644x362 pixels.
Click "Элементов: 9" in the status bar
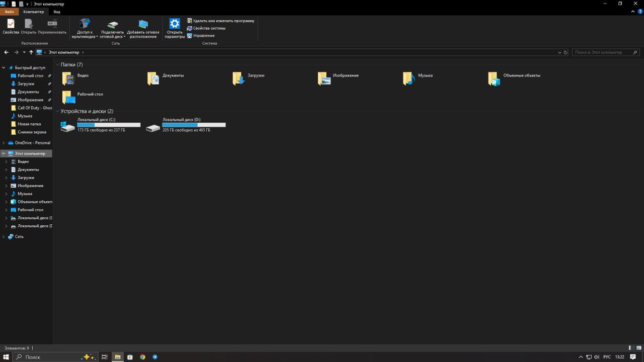(x=17, y=348)
